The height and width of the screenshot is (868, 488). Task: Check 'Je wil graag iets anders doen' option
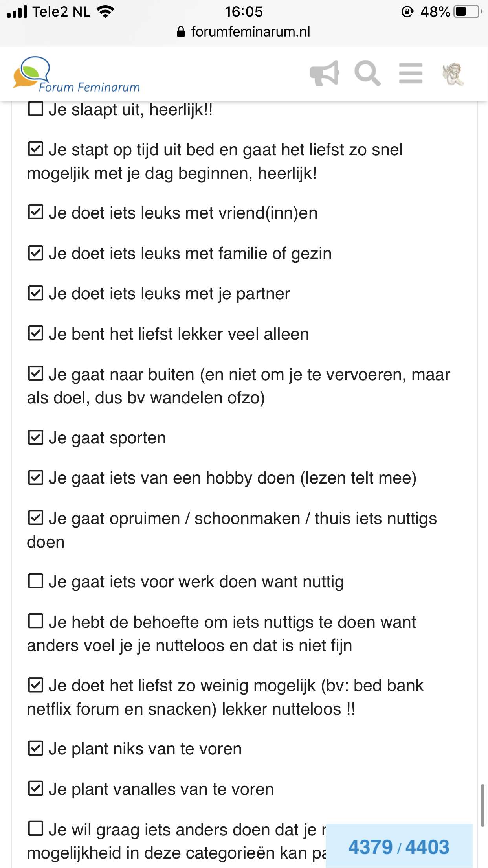tap(35, 829)
